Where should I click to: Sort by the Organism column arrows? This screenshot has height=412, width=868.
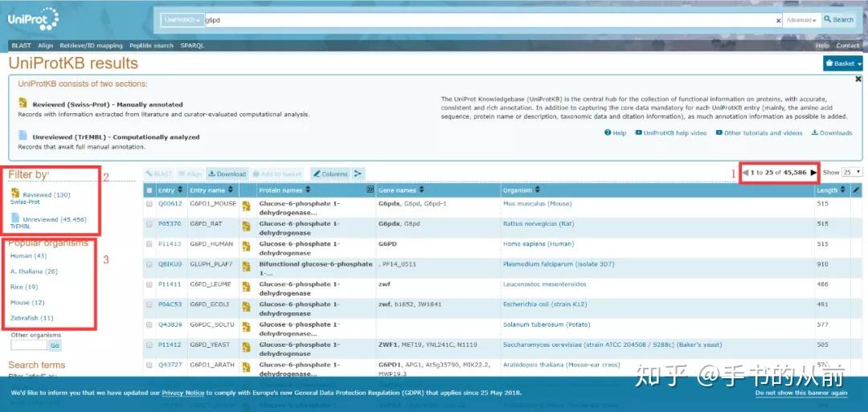tap(536, 190)
